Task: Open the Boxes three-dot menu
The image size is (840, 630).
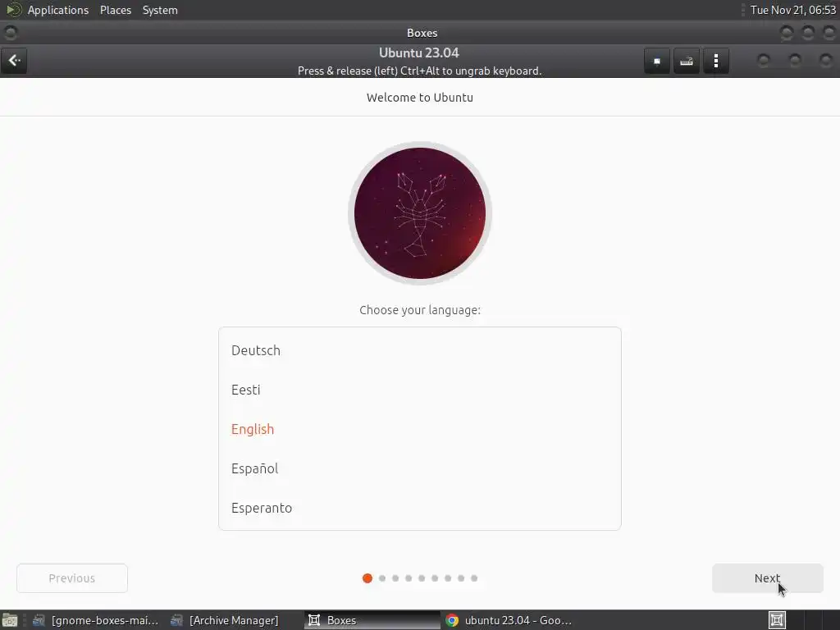Action: tap(715, 61)
